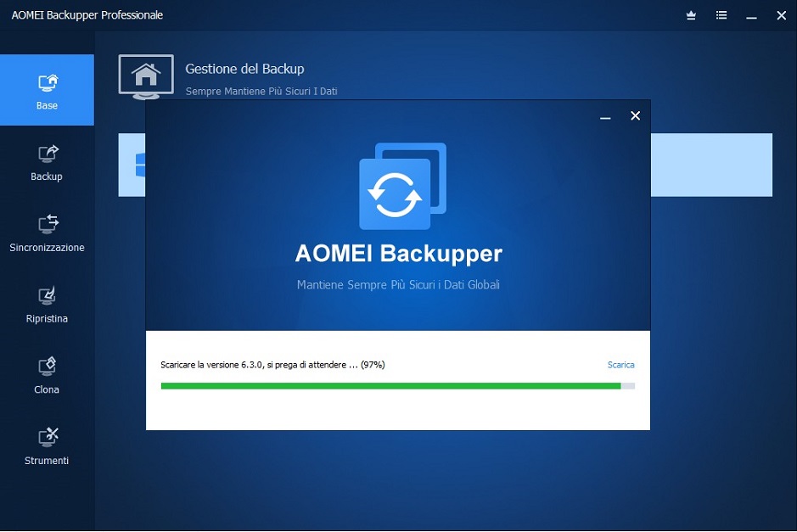The height and width of the screenshot is (532, 797).
Task: Close the update download dialog
Action: tap(635, 116)
